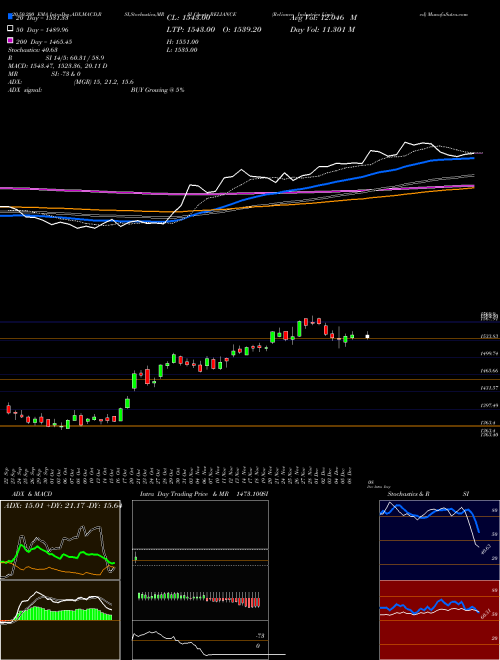
Task: Click the last white candlestick on the price chart
Action: (x=367, y=336)
